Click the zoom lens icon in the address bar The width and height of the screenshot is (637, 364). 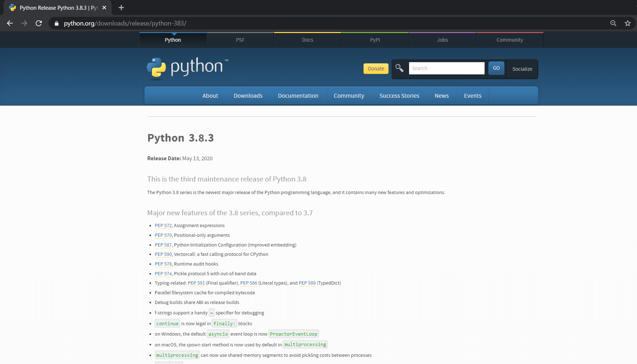click(x=613, y=23)
